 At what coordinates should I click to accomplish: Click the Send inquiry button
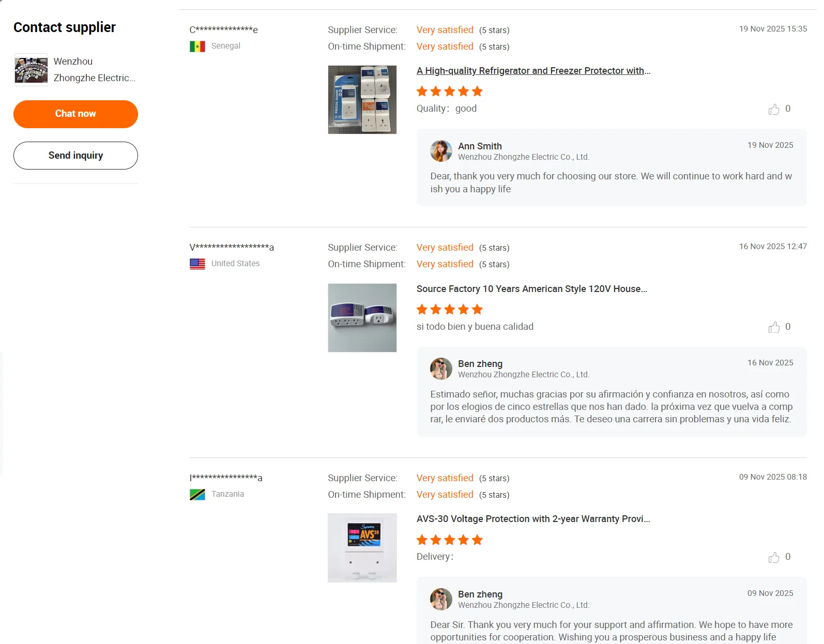coord(75,156)
